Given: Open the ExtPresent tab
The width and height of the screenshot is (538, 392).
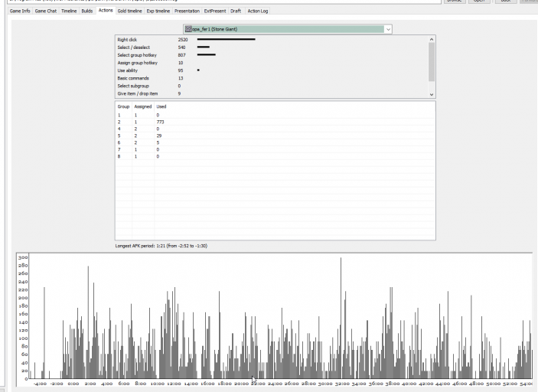Looking at the screenshot, I should point(215,11).
